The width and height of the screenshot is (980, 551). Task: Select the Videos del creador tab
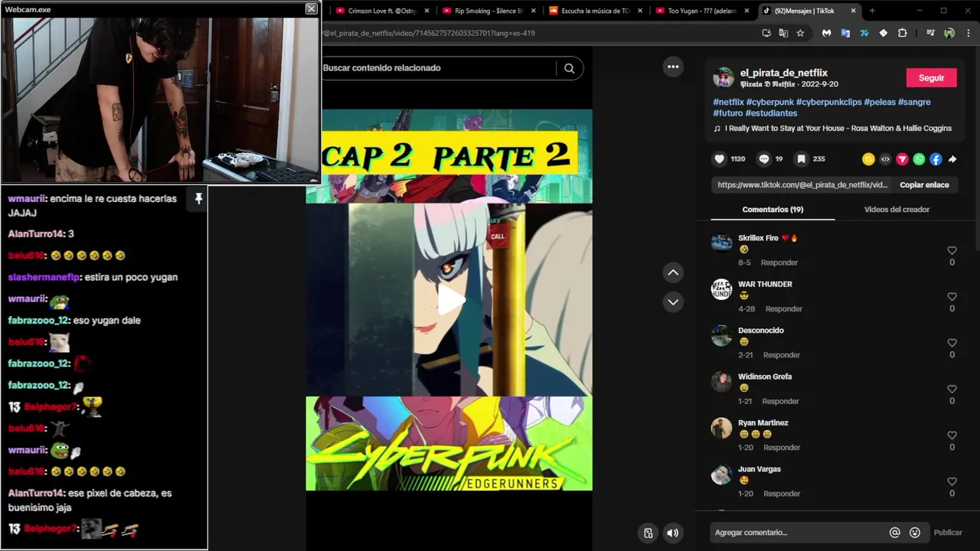point(897,210)
